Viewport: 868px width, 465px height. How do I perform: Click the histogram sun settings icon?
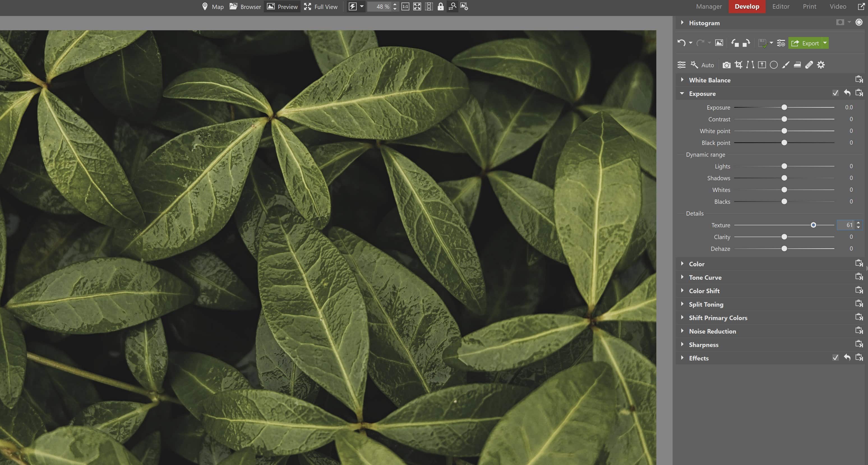859,22
